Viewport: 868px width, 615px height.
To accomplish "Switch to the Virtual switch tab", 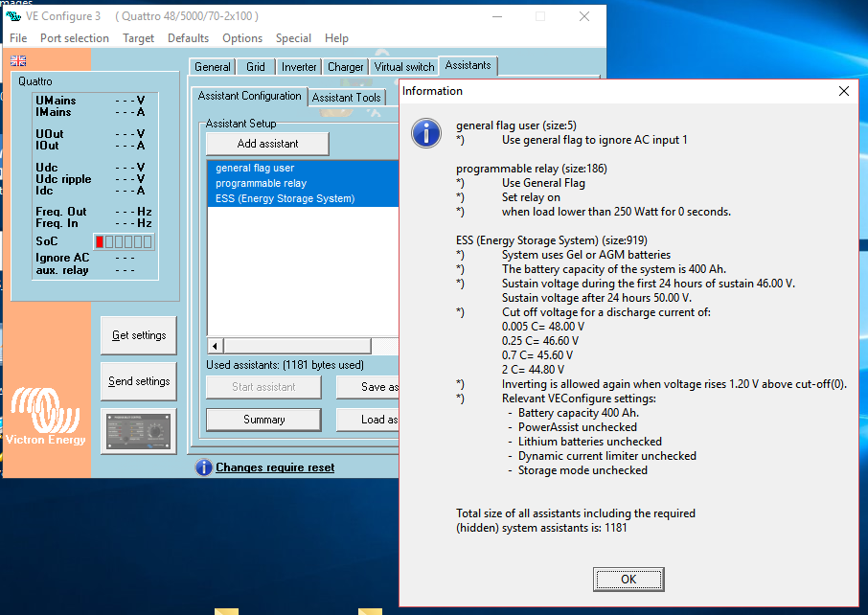I will pos(404,67).
